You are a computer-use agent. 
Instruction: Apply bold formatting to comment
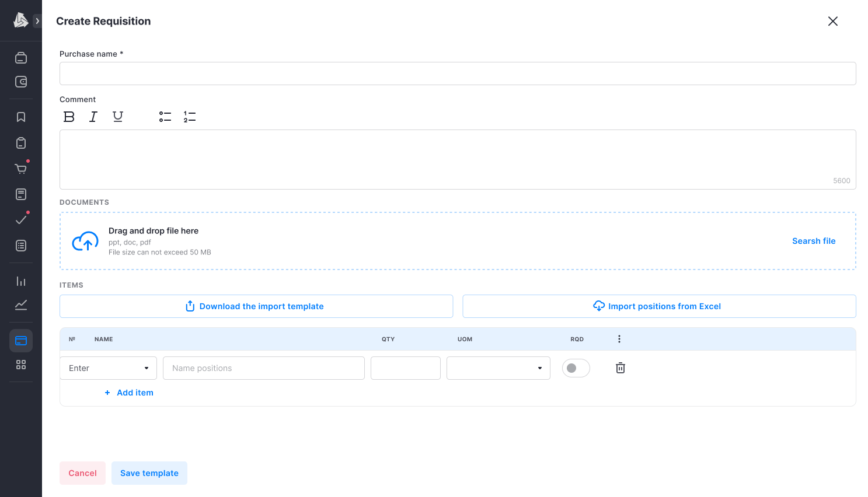pos(69,117)
